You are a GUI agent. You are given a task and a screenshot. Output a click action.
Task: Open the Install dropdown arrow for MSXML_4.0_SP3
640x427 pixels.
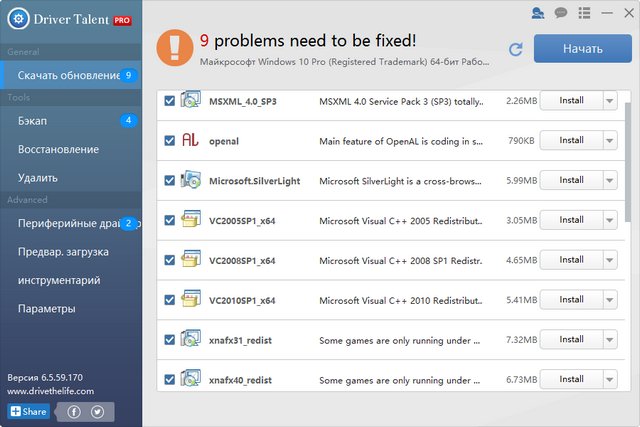coord(609,100)
